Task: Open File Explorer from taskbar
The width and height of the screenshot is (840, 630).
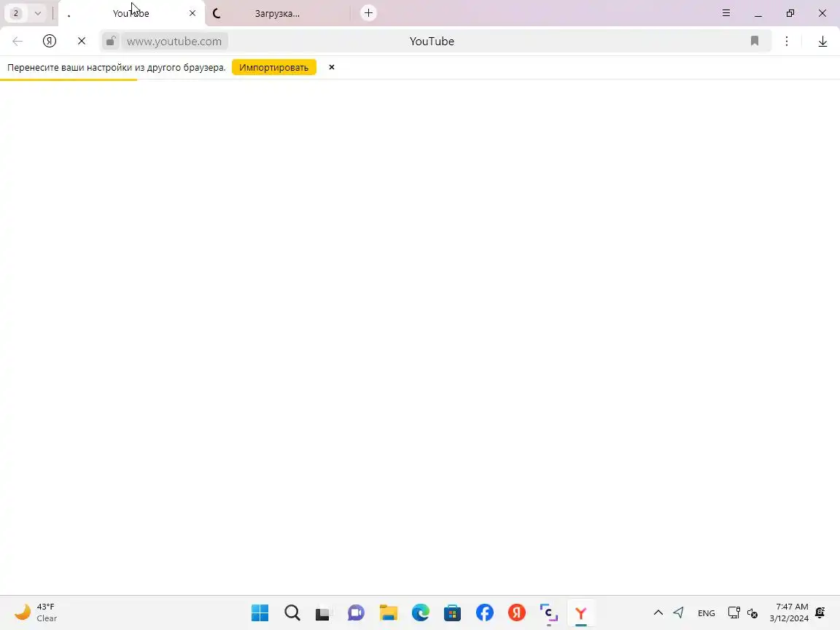Action: pos(389,612)
